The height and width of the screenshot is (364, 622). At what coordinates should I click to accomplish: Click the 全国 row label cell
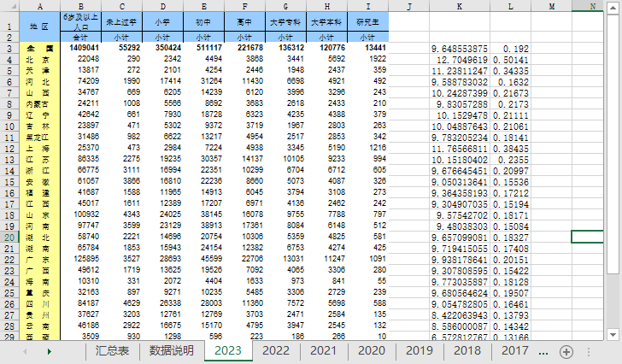(x=39, y=49)
